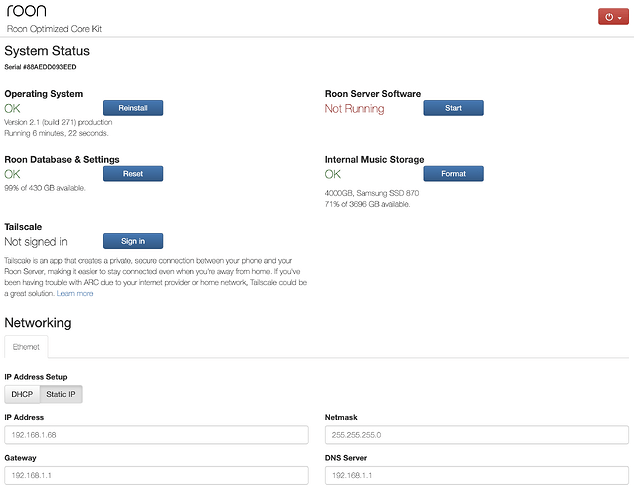Viewport: 634px width, 500px height.
Task: Select the Ethernet tab
Action: (x=26, y=347)
